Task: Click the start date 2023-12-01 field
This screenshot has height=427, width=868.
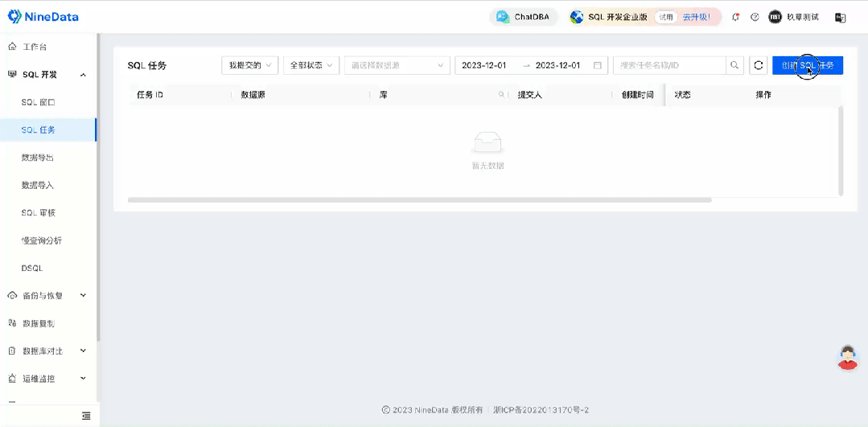Action: pyautogui.click(x=484, y=65)
